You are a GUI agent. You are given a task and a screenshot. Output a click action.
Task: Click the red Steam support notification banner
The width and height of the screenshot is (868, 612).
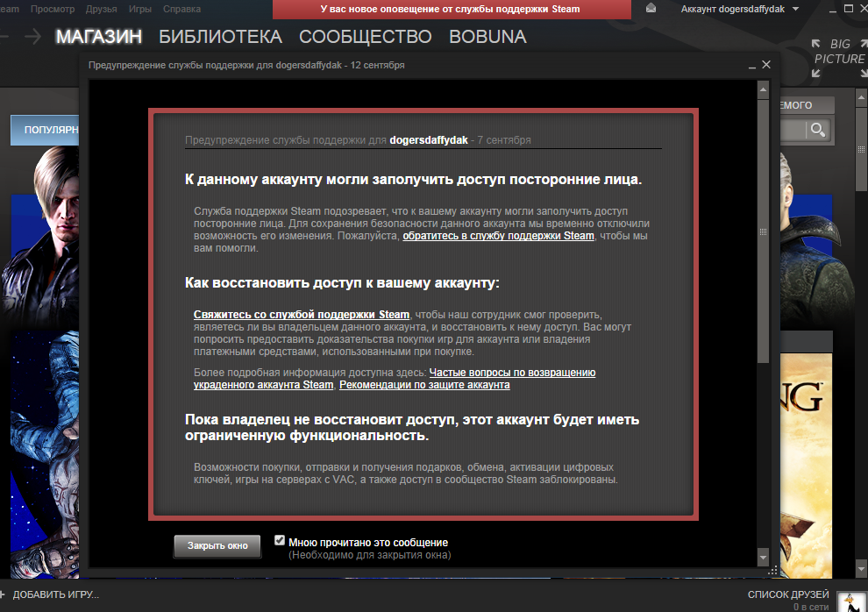[452, 10]
